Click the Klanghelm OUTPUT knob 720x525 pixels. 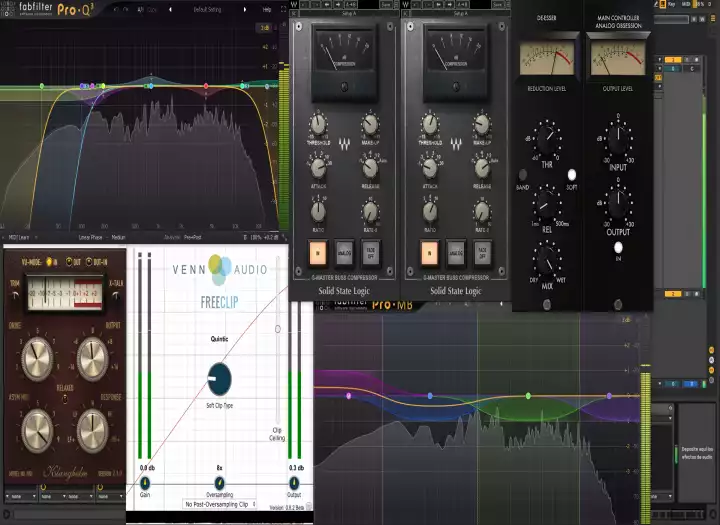92,359
